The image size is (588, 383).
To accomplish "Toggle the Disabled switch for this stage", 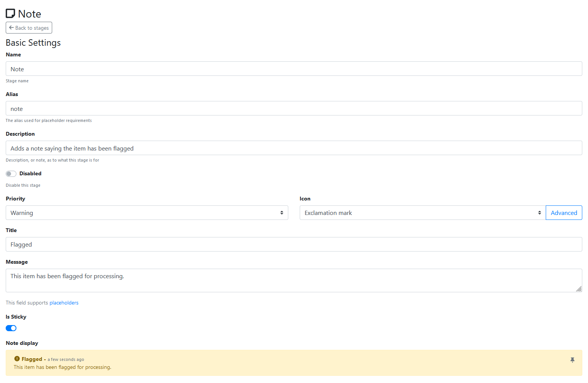I will tap(11, 174).
